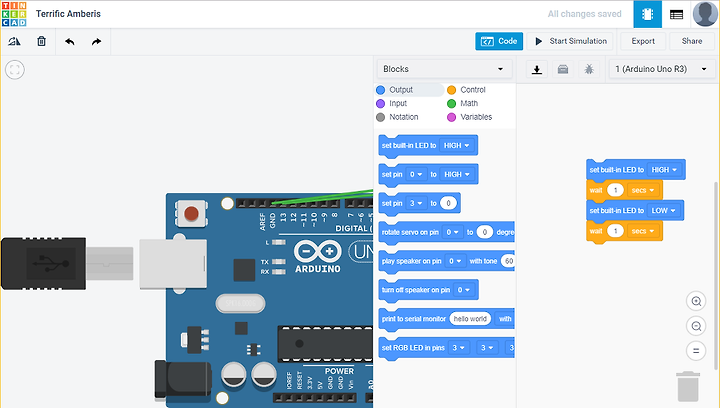Open pin 0 dropdown in set pin HIGH block
Viewport: 720px width, 408px height.
[416, 174]
